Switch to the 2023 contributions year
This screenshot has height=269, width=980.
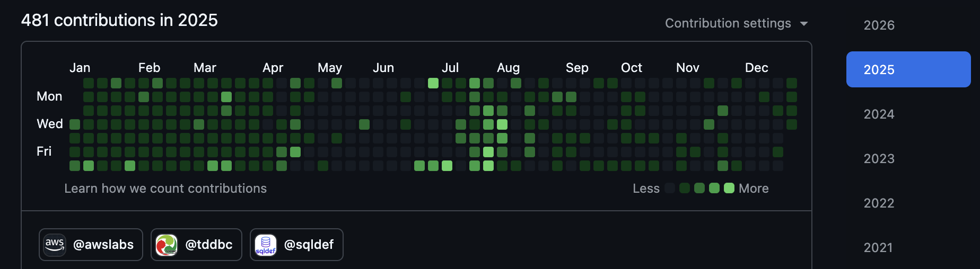point(879,158)
